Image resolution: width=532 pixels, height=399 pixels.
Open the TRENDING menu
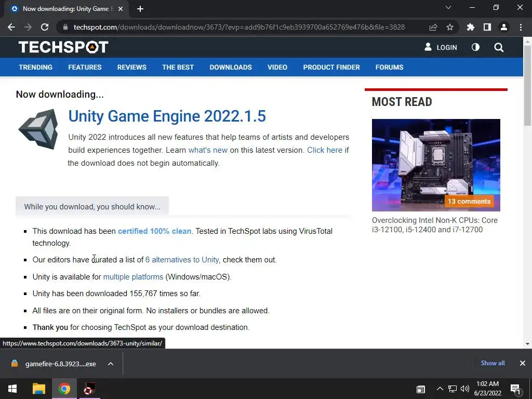coord(36,67)
